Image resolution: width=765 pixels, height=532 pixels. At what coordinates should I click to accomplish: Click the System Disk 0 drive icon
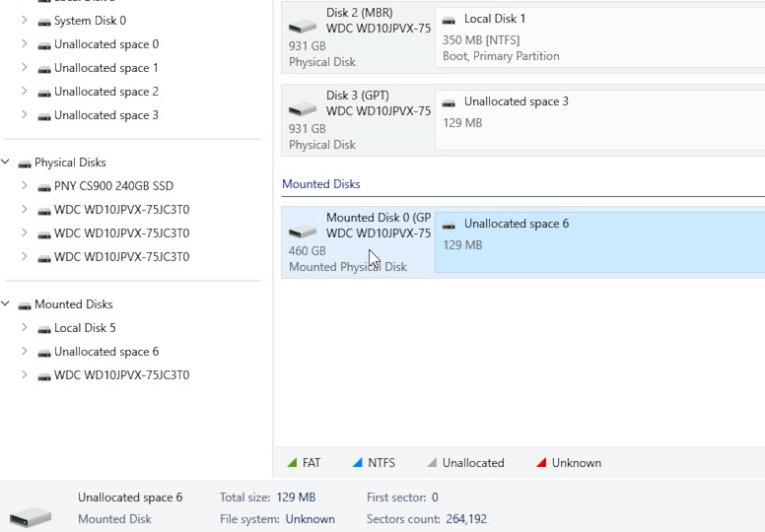[x=44, y=22]
